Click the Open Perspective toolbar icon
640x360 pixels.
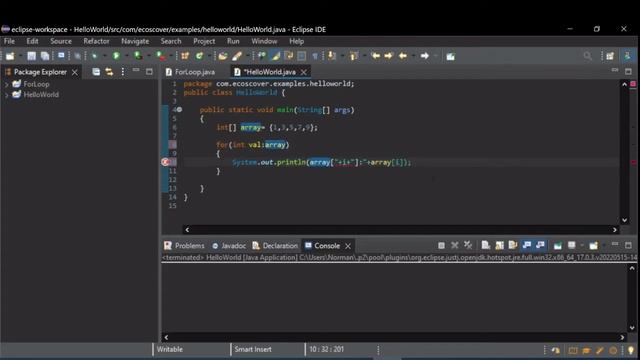point(610,56)
